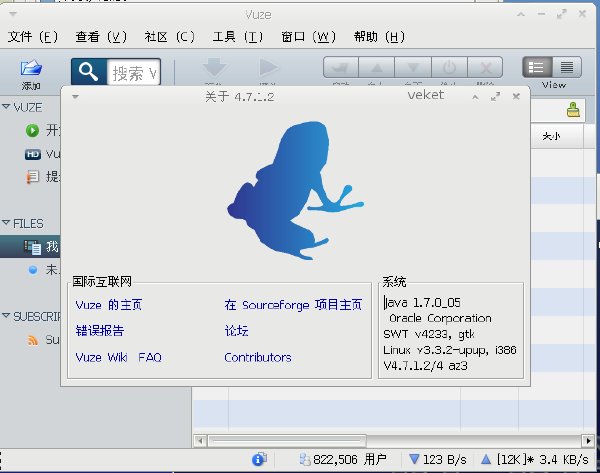Click the scrollbar right arrow
The width and height of the screenshot is (600, 473).
coord(588,441)
